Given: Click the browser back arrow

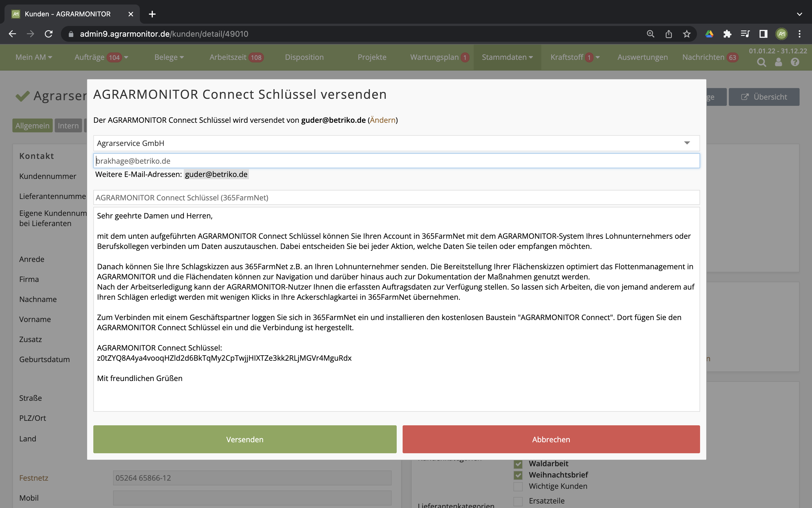Looking at the screenshot, I should [x=12, y=34].
